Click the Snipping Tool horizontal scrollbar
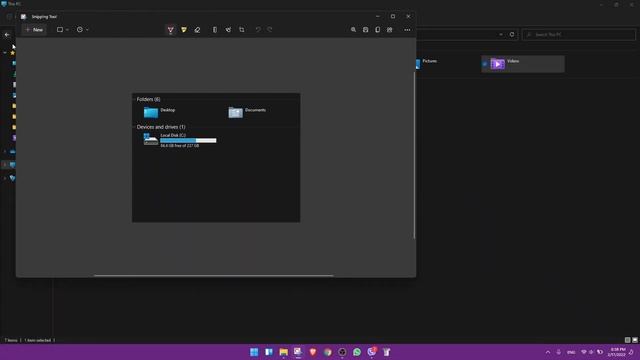640x360 pixels. pos(213,276)
